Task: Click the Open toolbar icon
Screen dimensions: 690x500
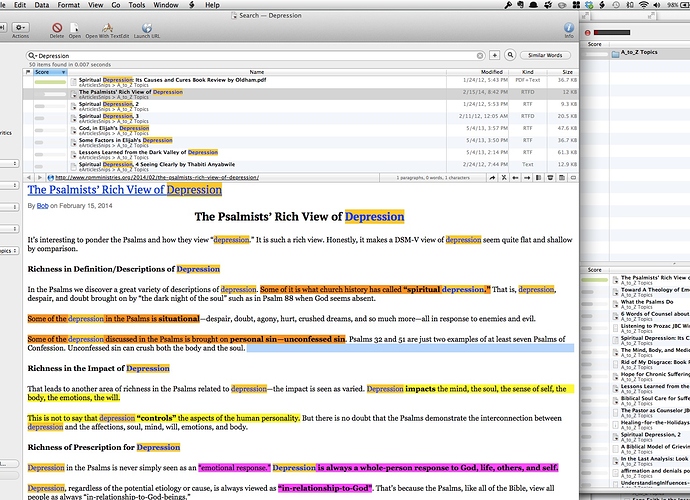Action: [x=75, y=27]
